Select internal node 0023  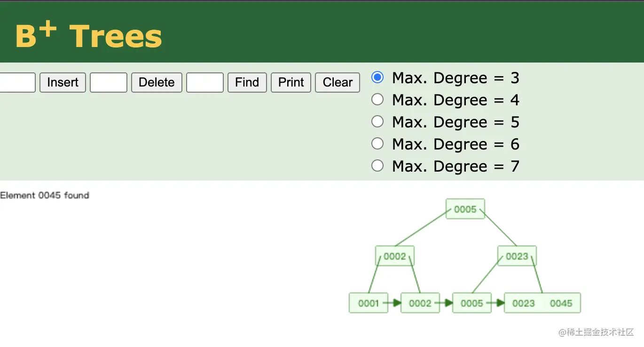click(x=517, y=256)
